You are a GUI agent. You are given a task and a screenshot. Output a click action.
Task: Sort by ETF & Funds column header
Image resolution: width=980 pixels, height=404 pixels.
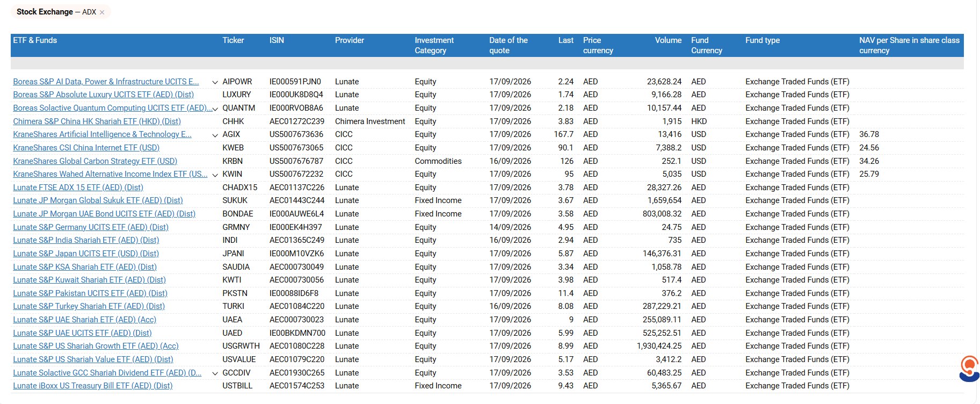pos(35,40)
